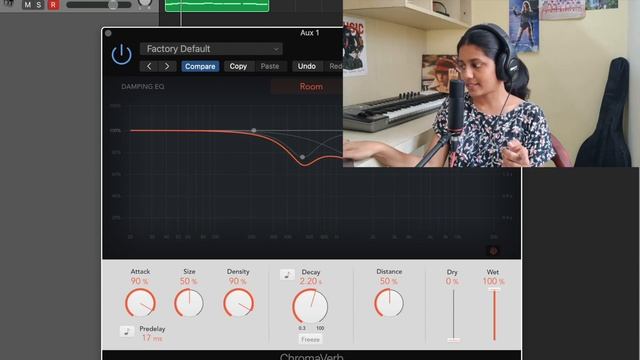Select the DAMPING EQ label
Image resolution: width=640 pixels, height=360 pixels.
point(143,87)
